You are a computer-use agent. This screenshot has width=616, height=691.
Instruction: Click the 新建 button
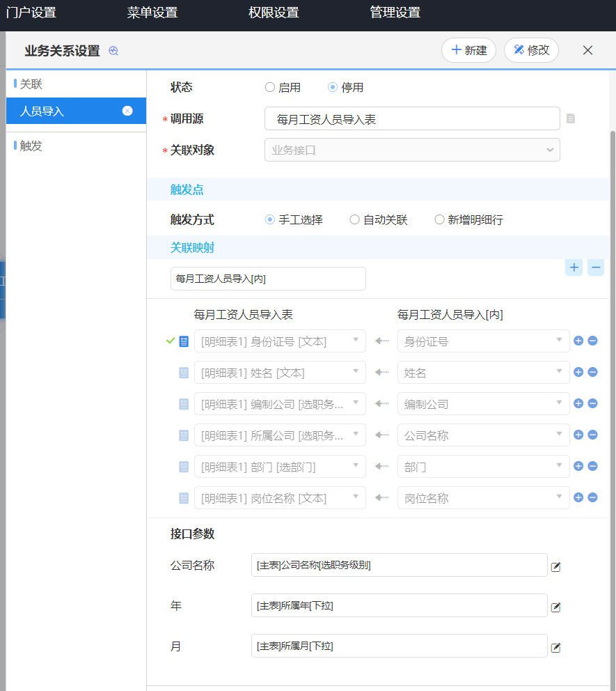[468, 50]
